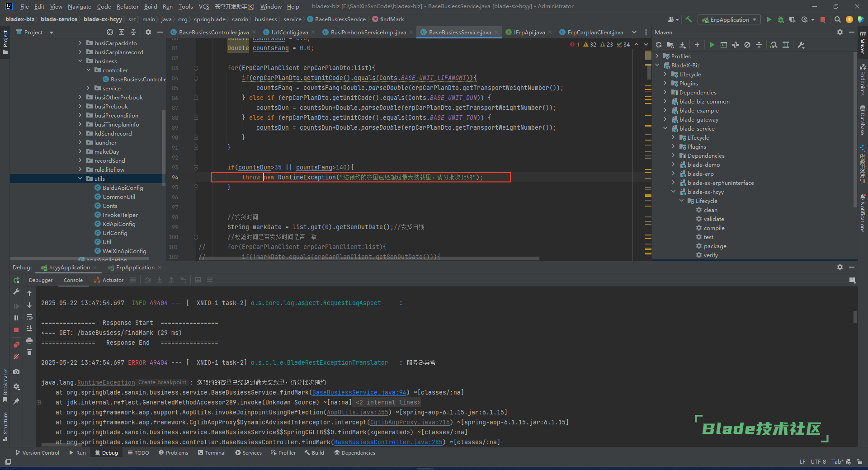Image resolution: width=868 pixels, height=470 pixels.
Task: Open Problems tool window button
Action: pyautogui.click(x=173, y=452)
